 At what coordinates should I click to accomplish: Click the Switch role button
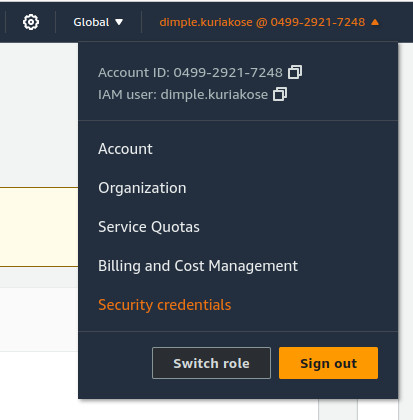click(211, 363)
